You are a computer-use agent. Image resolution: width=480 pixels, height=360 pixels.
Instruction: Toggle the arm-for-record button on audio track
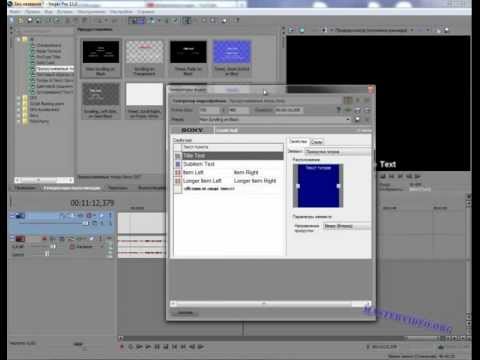click(x=45, y=239)
